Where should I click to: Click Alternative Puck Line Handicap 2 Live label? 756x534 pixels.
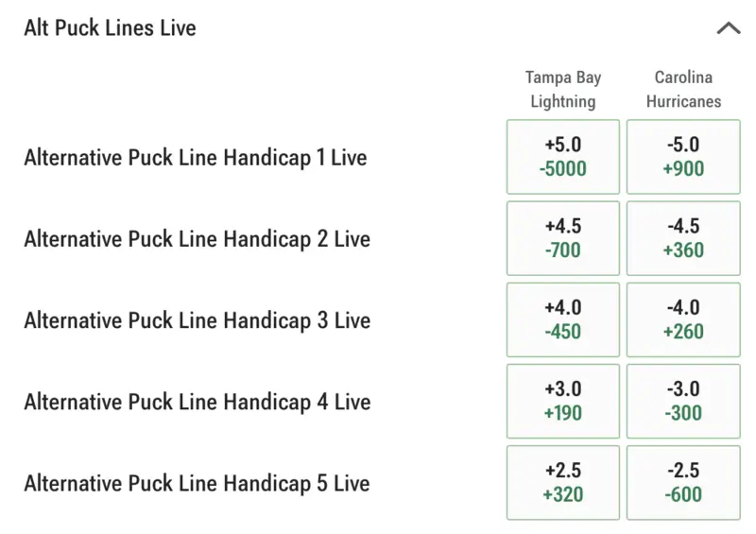pos(198,239)
